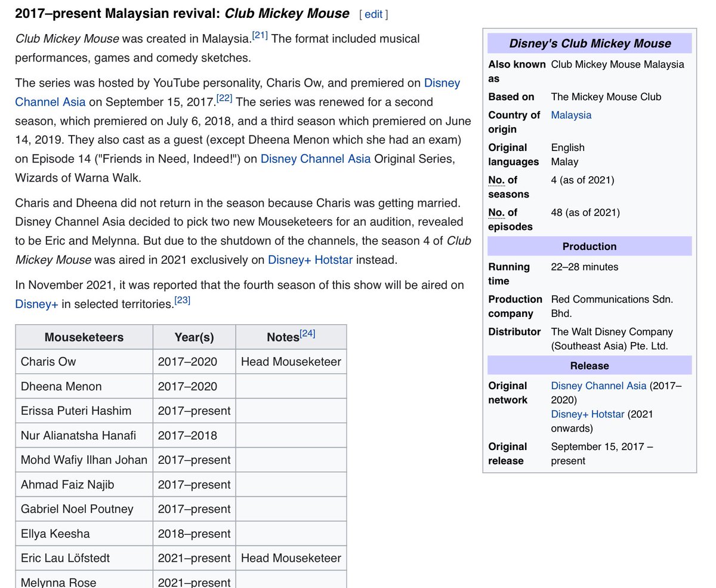Viewport: 716px width, 588px height.
Task: Select the 'Mohd Wafiy Ilhan Johan' cell
Action: [84, 460]
